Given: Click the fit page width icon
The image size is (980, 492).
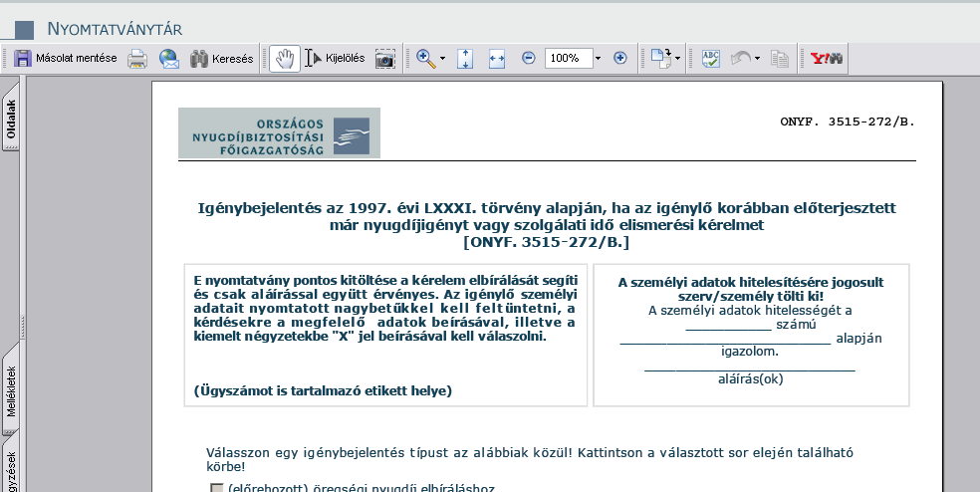Looking at the screenshot, I should click(x=497, y=59).
